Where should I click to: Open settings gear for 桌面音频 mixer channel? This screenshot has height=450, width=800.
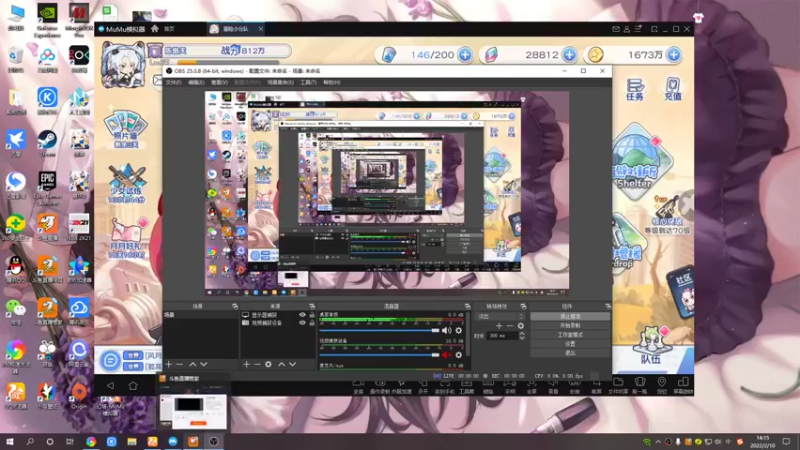(x=459, y=331)
